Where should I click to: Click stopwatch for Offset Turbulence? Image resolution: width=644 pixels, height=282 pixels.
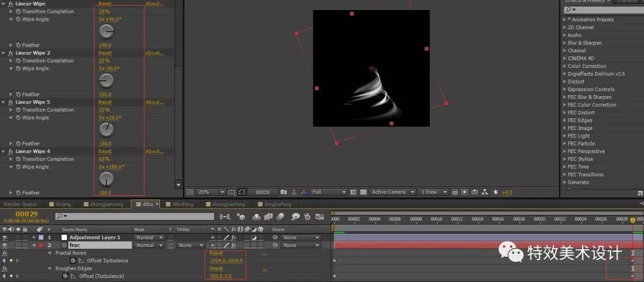73,261
